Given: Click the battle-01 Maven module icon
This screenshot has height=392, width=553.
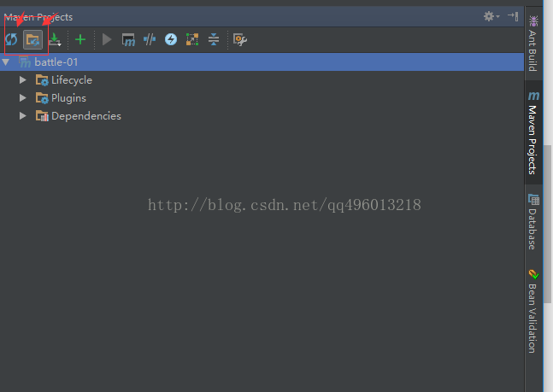Looking at the screenshot, I should tap(25, 62).
